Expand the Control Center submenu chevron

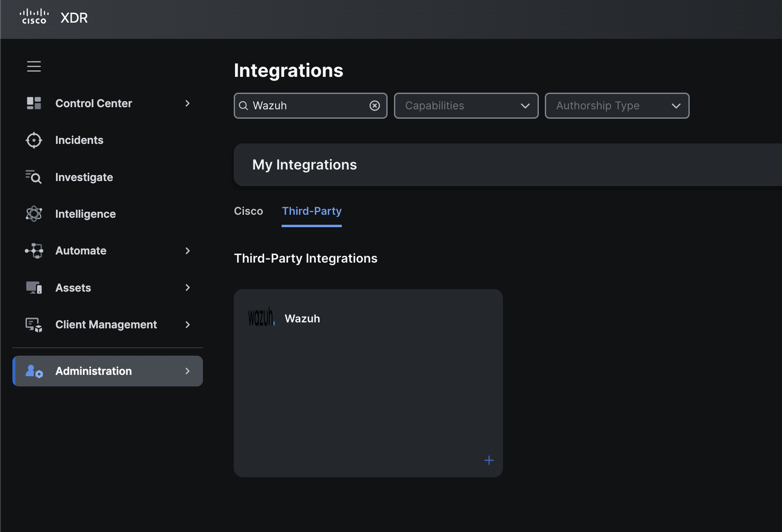point(188,103)
